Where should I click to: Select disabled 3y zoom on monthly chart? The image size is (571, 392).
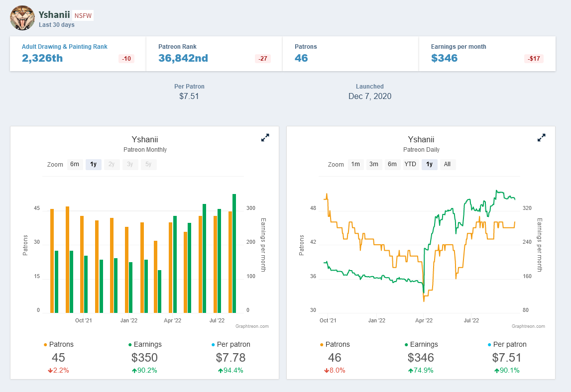[x=130, y=164]
